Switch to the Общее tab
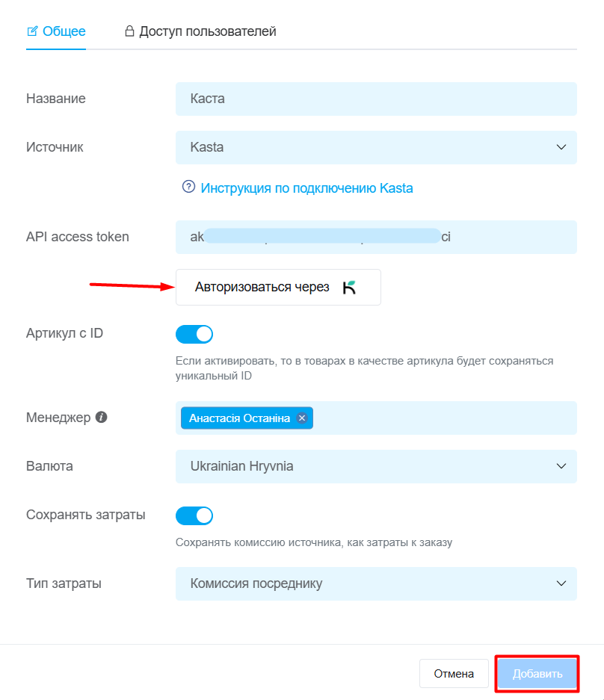 (x=56, y=31)
